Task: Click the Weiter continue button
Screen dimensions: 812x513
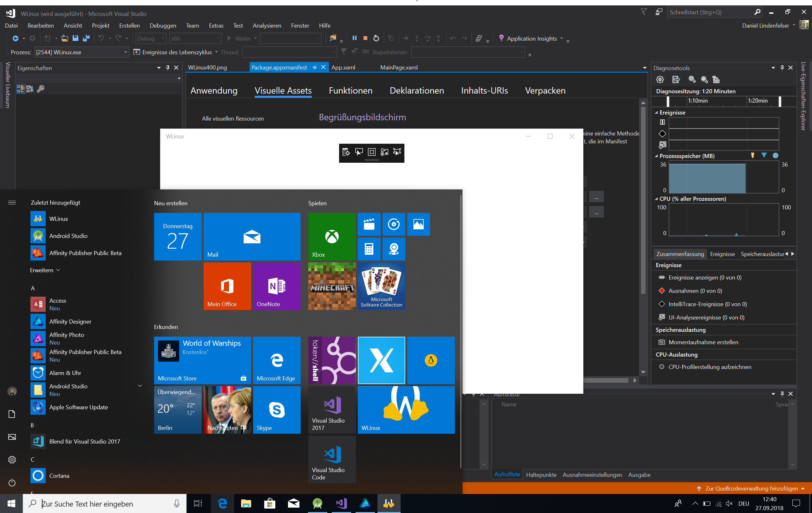Action: (239, 38)
